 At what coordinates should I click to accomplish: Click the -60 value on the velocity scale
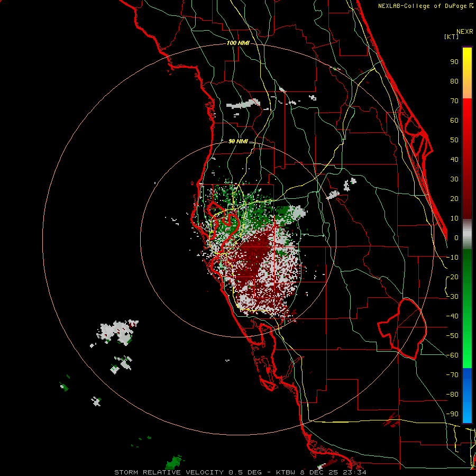(x=452, y=355)
